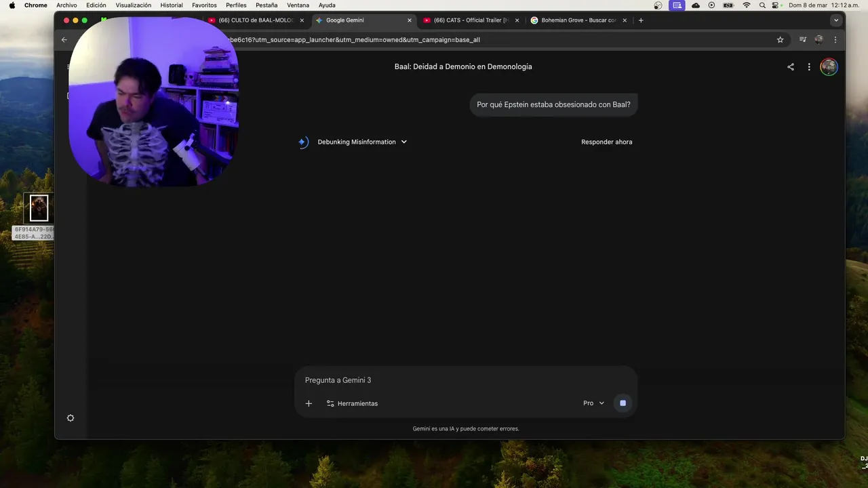The image size is (868, 488).
Task: Click the purple screen sharing menu bar icon
Action: tap(677, 5)
